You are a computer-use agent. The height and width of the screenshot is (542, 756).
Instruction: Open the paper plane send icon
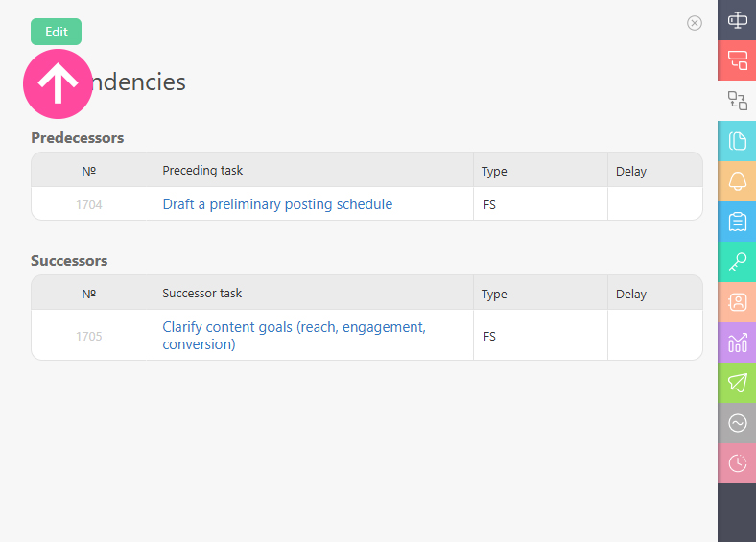click(x=737, y=383)
